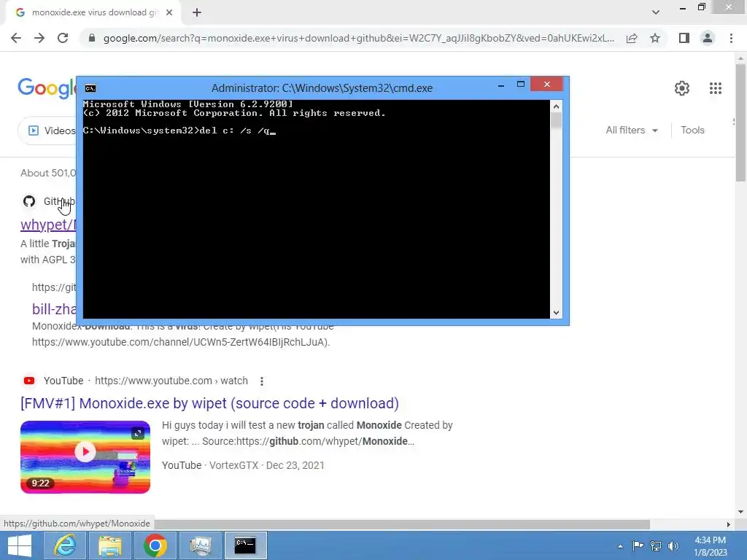Close the Administrator cmd.exe window
Image resolution: width=747 pixels, height=560 pixels.
pyautogui.click(x=547, y=85)
